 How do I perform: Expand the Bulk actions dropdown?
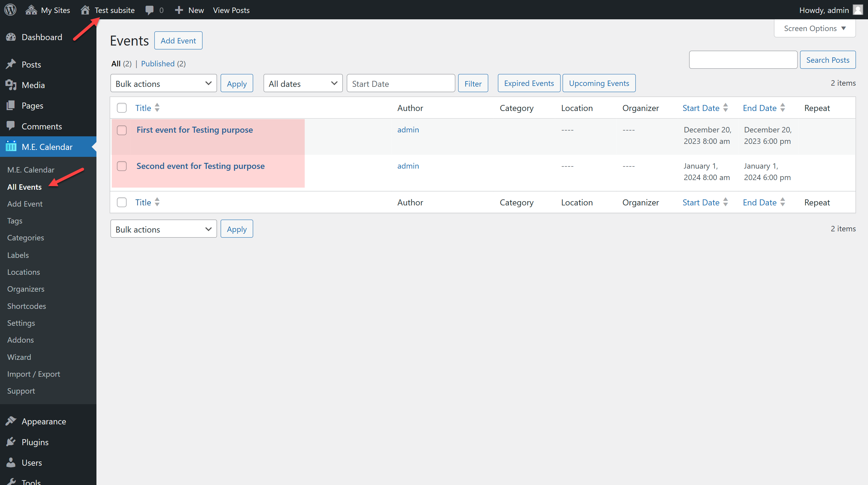[x=162, y=84]
